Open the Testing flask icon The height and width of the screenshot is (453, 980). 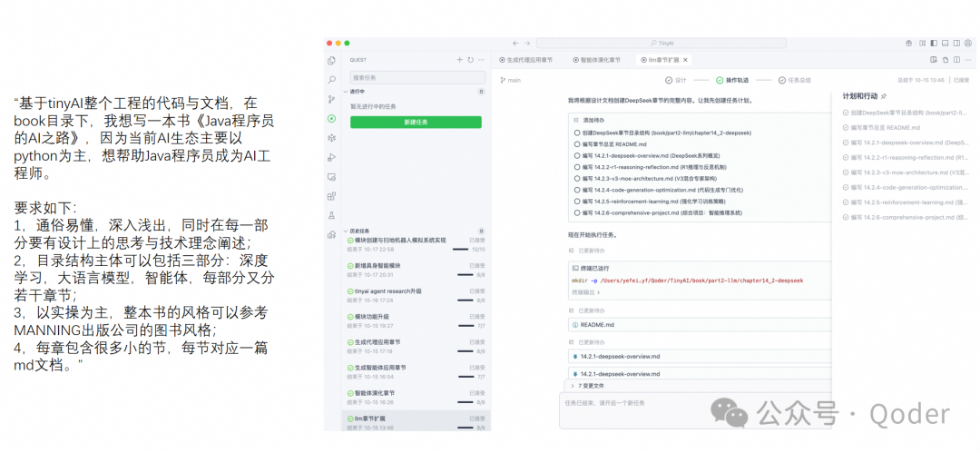pos(331,215)
